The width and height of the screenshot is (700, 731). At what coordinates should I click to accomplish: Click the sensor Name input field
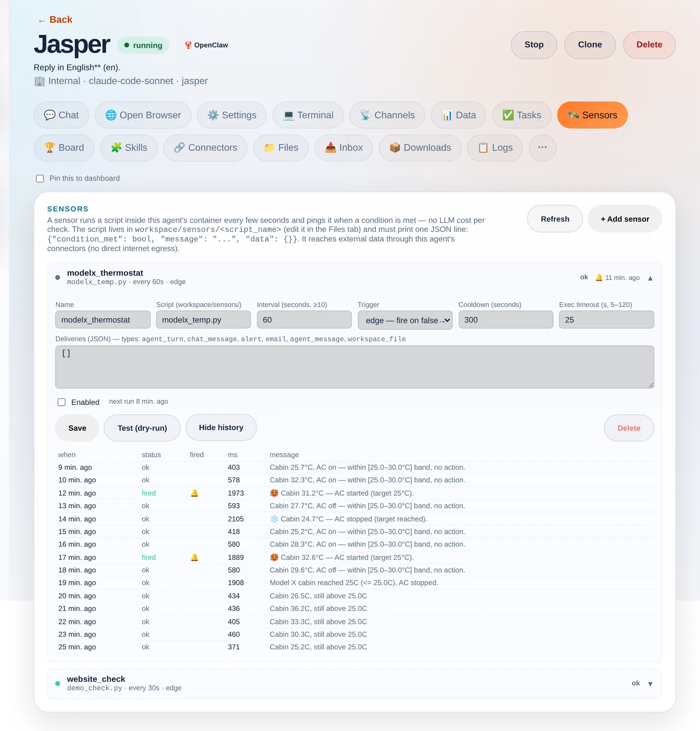point(103,320)
